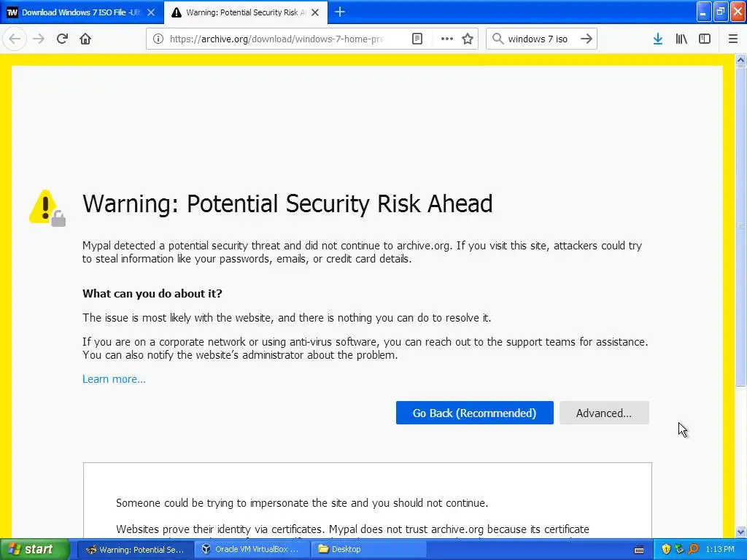Go to the browser home page
Image resolution: width=747 pixels, height=560 pixels.
pyautogui.click(x=85, y=39)
